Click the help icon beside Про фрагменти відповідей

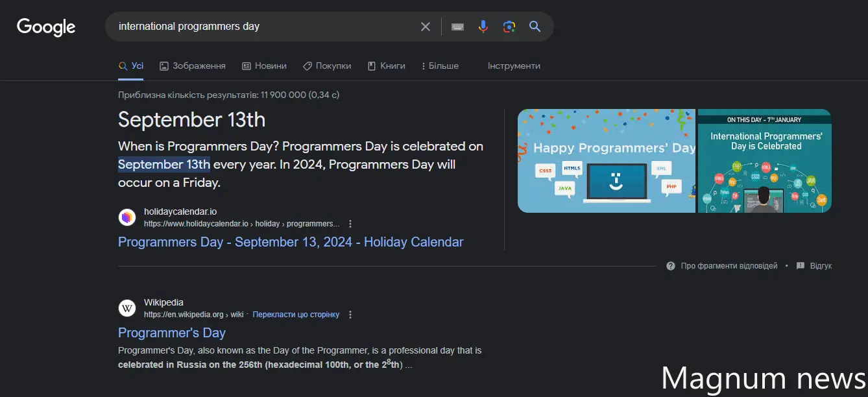pos(671,266)
